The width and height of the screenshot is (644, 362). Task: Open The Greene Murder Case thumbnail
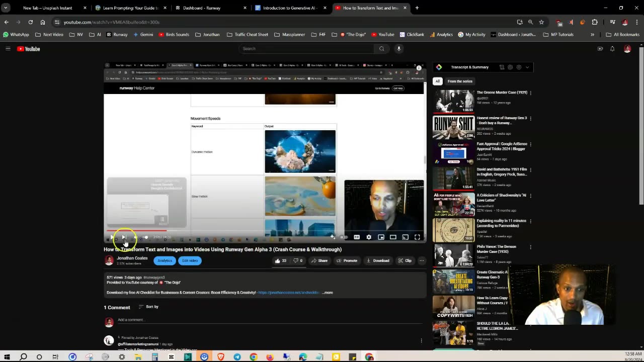(x=453, y=101)
